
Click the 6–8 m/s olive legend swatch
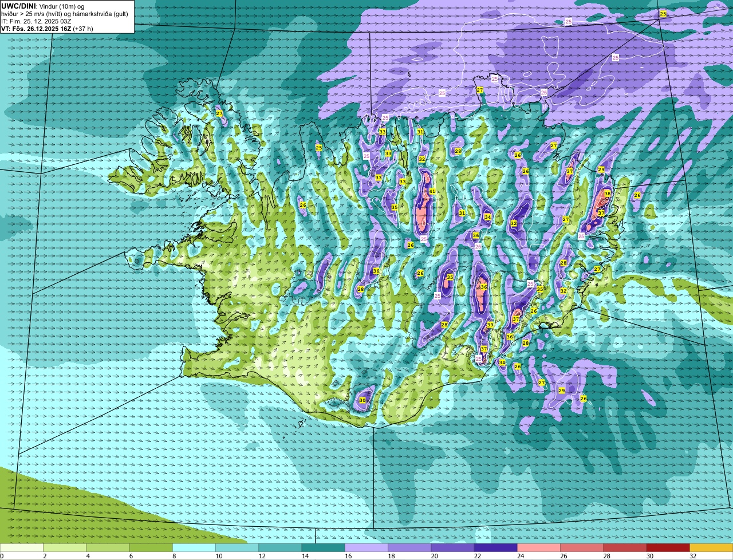[x=151, y=548]
